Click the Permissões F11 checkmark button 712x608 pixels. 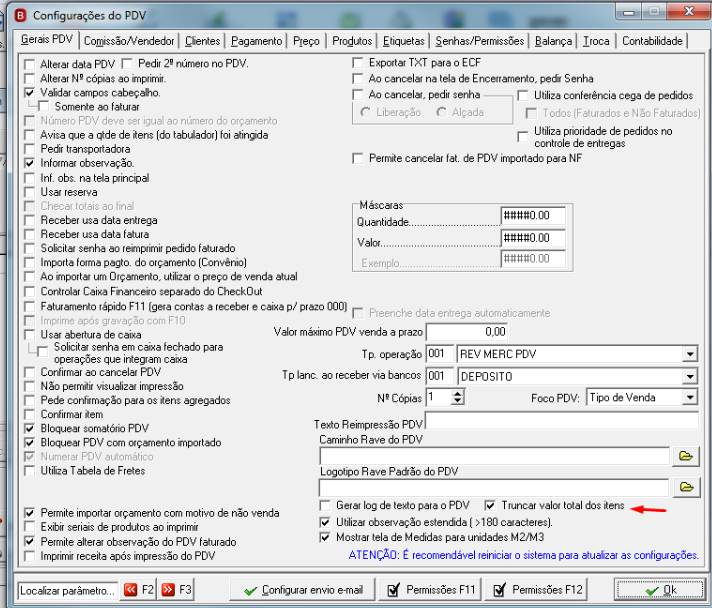[x=431, y=590]
